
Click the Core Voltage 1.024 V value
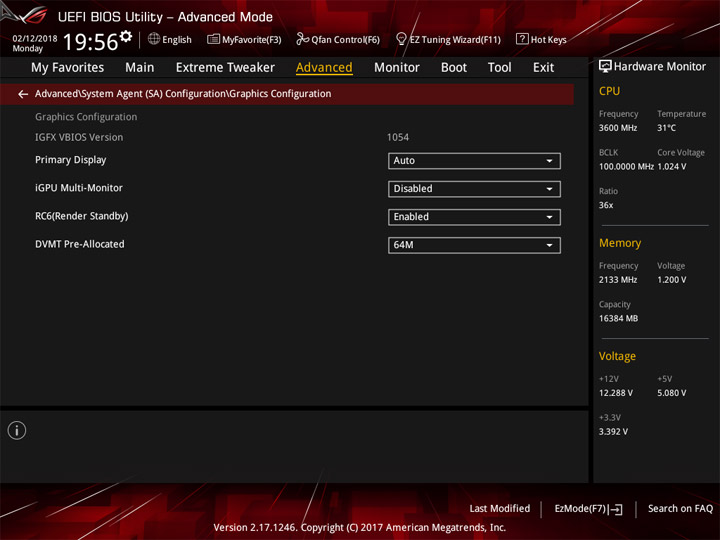click(x=672, y=167)
